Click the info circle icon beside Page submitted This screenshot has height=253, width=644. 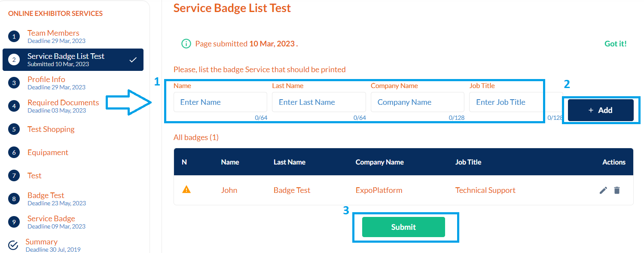click(186, 44)
